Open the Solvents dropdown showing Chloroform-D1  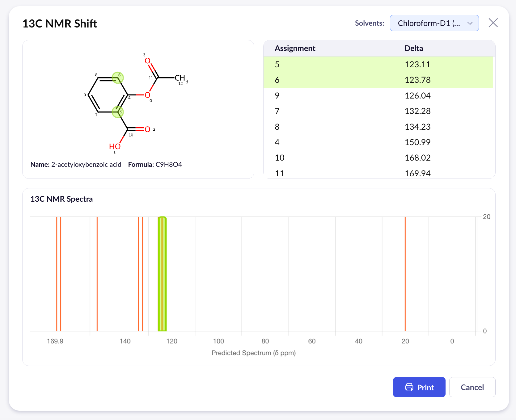[434, 23]
